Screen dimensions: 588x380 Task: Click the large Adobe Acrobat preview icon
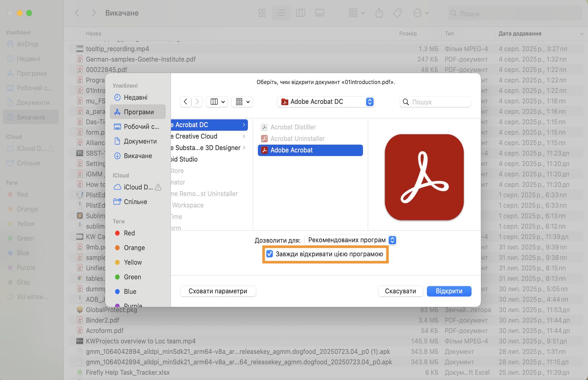tap(424, 177)
